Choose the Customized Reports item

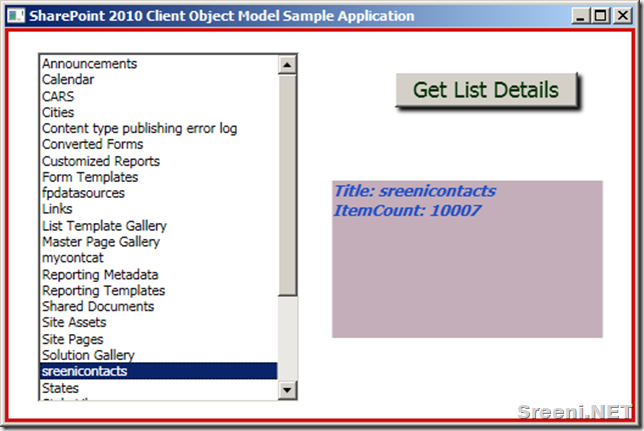(159, 161)
